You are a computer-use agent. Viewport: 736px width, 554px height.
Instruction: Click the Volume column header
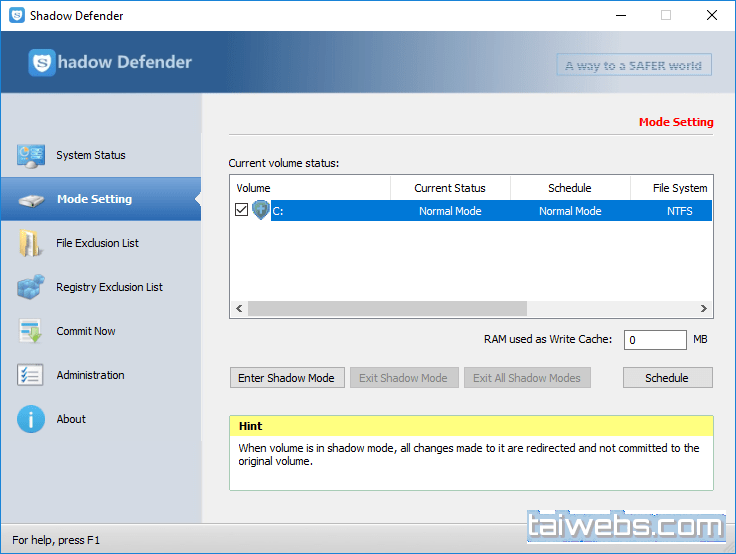[310, 188]
